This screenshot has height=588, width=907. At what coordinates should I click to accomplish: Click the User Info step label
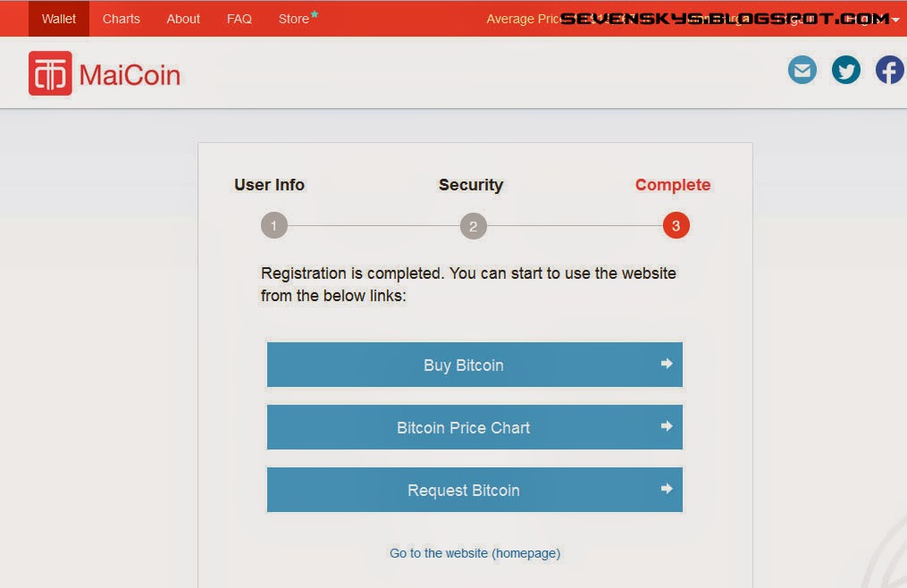coord(269,185)
